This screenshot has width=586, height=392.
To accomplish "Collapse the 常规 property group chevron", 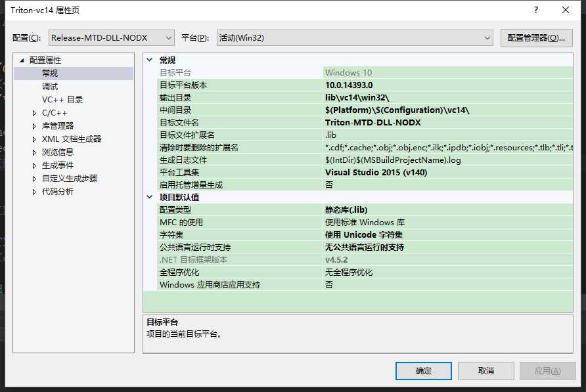I will [150, 60].
